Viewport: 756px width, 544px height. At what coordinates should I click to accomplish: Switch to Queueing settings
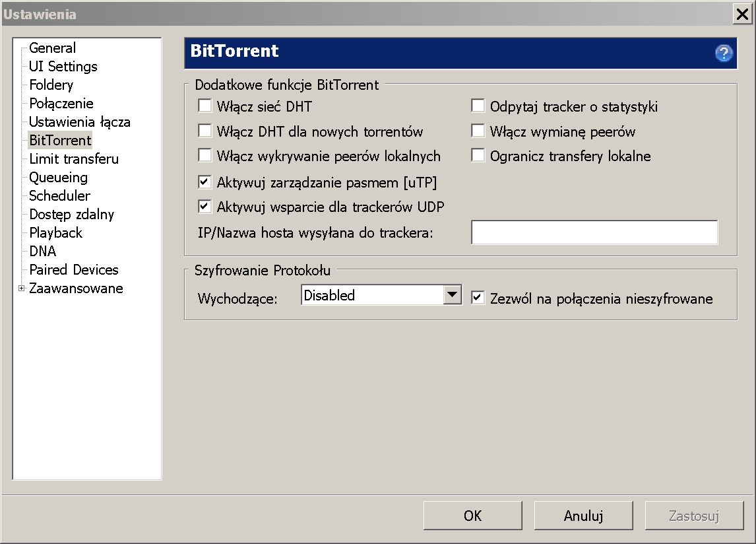pos(58,178)
